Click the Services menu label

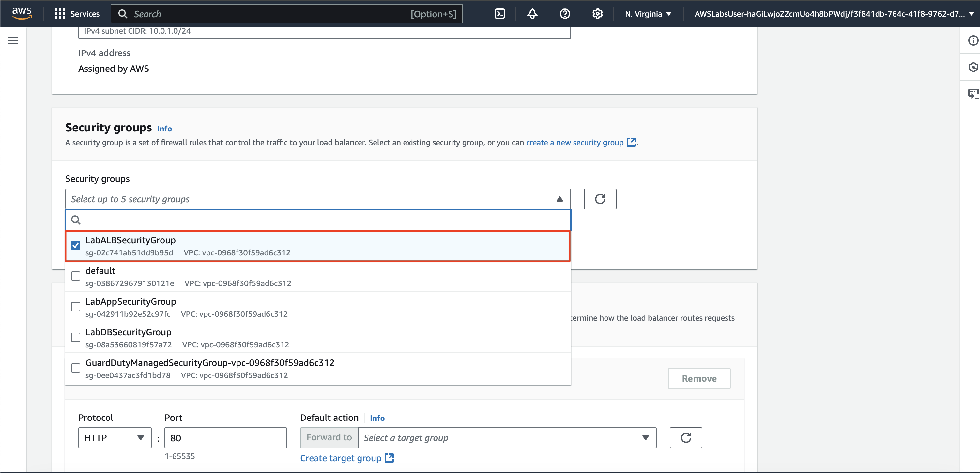click(85, 14)
